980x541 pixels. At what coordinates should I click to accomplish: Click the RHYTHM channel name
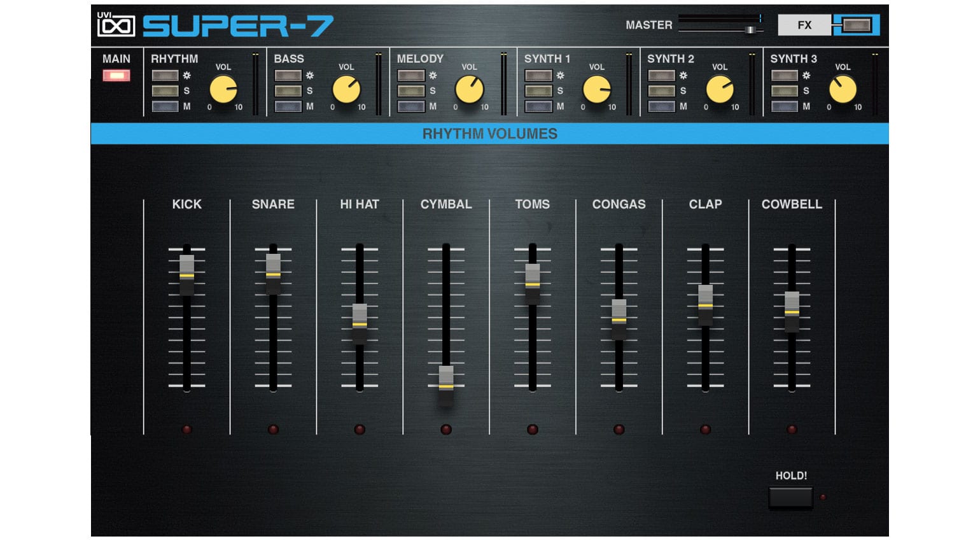click(174, 59)
